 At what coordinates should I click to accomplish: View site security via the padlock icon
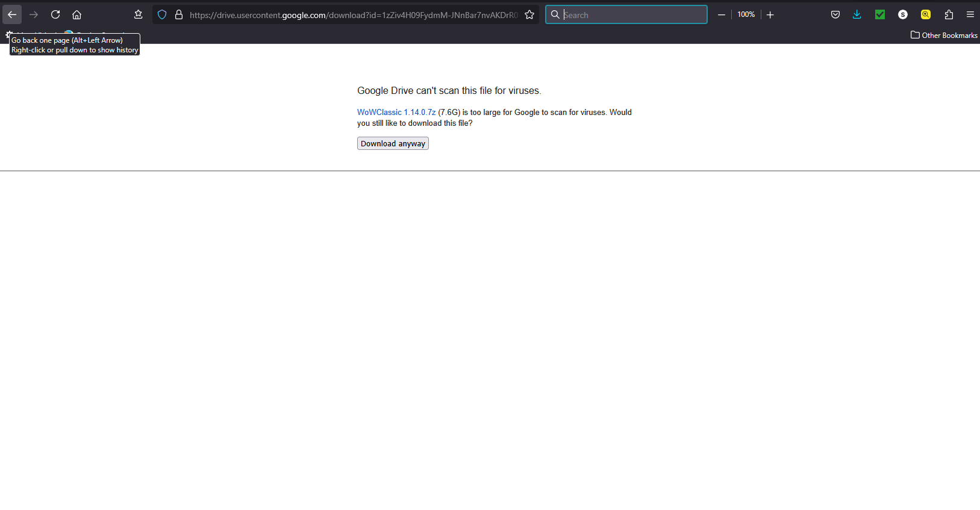point(179,14)
